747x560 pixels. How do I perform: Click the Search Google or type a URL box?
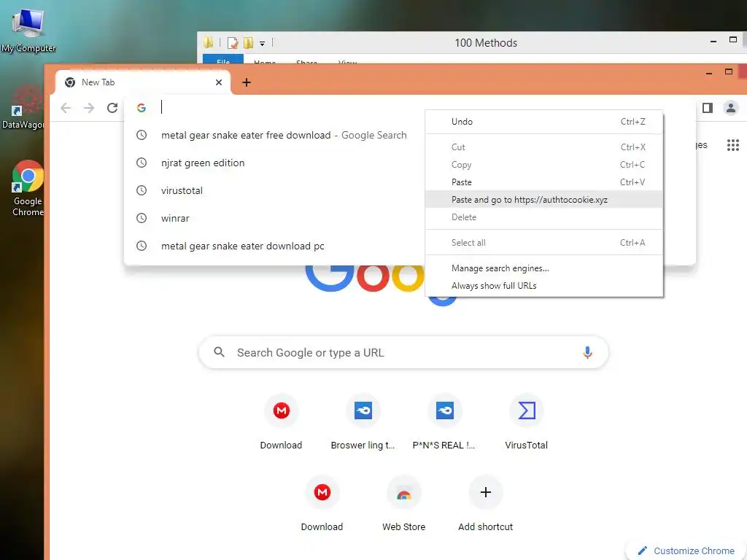point(403,352)
